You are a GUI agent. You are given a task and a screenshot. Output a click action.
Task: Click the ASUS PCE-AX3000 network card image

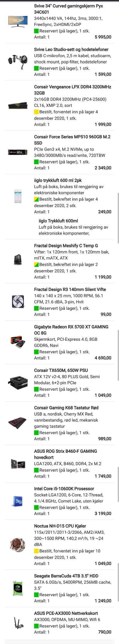click(18, 623)
